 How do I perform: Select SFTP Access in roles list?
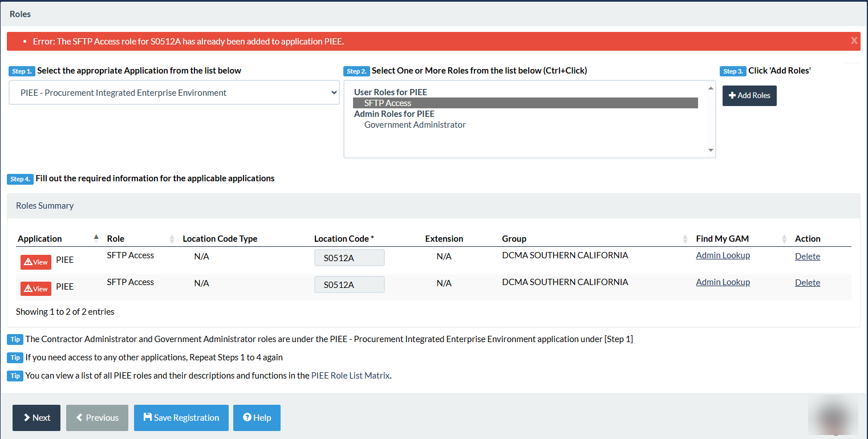click(525, 103)
